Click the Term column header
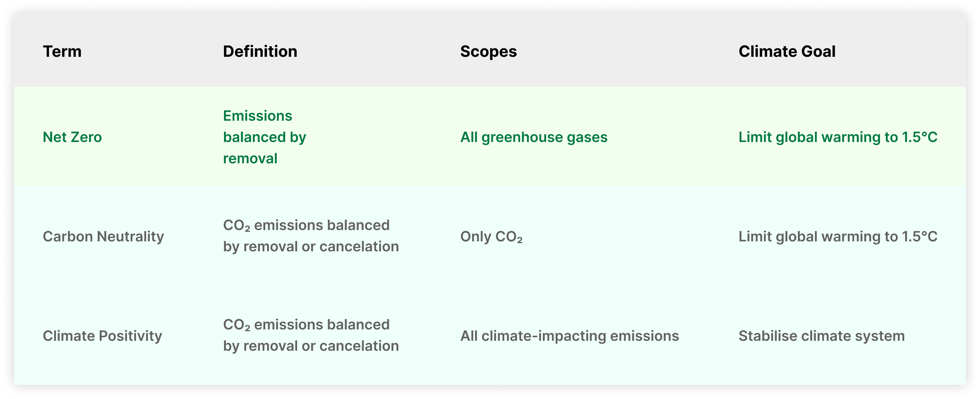 (x=62, y=51)
